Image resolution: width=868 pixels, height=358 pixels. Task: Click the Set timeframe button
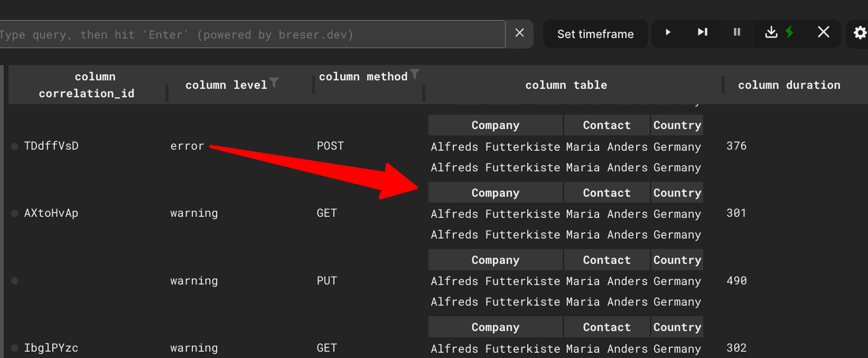(595, 34)
